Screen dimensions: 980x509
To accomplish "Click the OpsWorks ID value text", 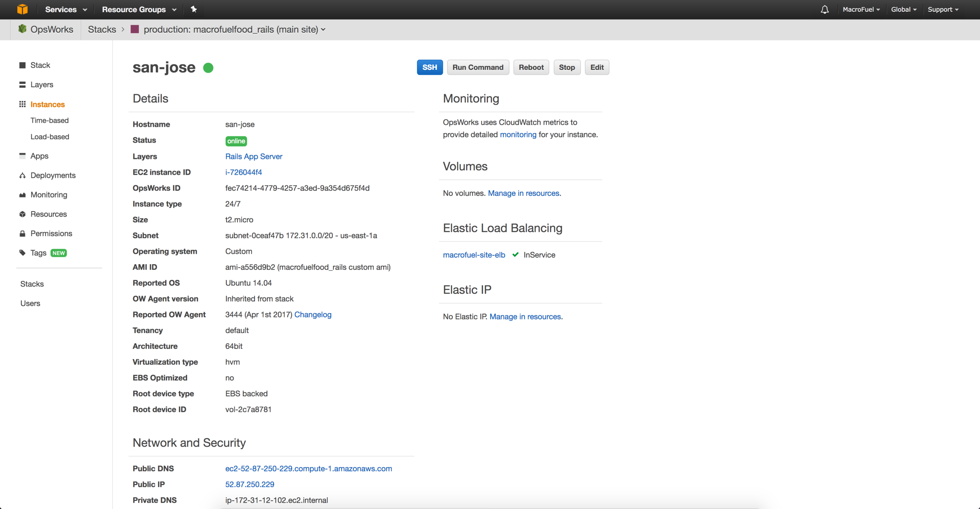I will [297, 188].
